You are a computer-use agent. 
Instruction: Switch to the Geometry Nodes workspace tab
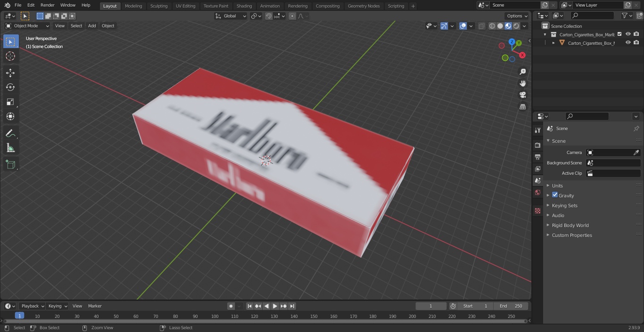click(363, 6)
